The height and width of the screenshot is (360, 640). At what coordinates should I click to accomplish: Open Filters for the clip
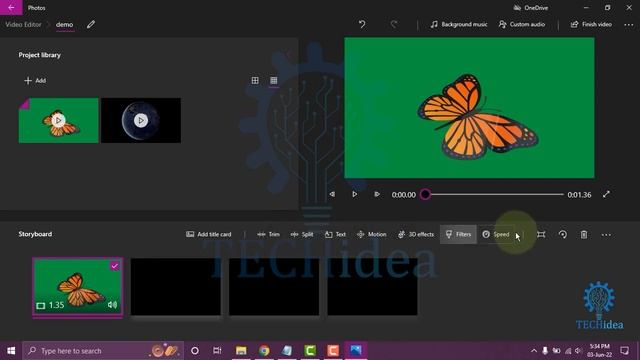pyautogui.click(x=458, y=234)
